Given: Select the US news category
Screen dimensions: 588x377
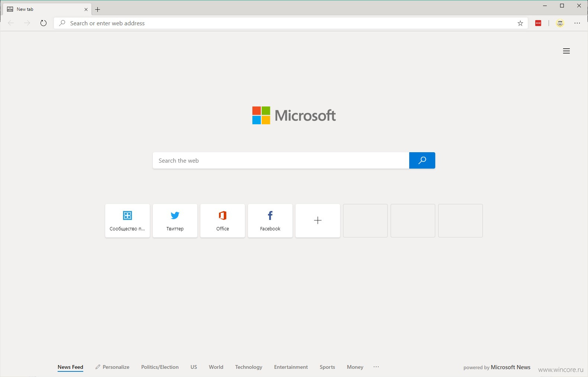Looking at the screenshot, I should pyautogui.click(x=194, y=367).
